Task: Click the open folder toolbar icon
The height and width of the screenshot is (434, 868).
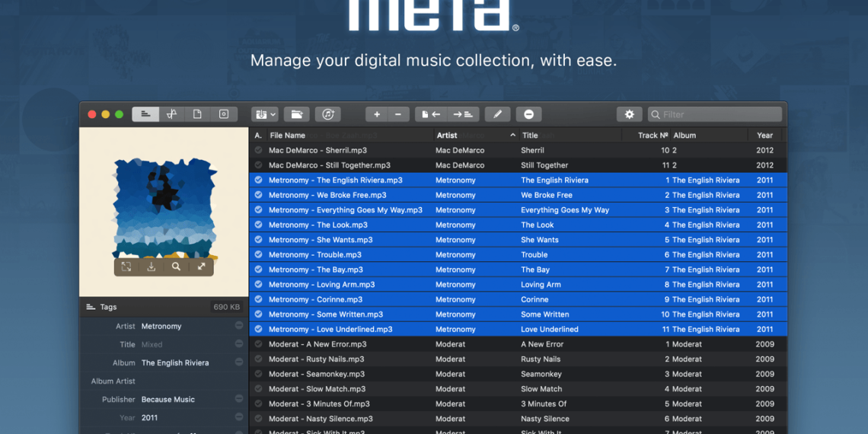Action: (297, 114)
